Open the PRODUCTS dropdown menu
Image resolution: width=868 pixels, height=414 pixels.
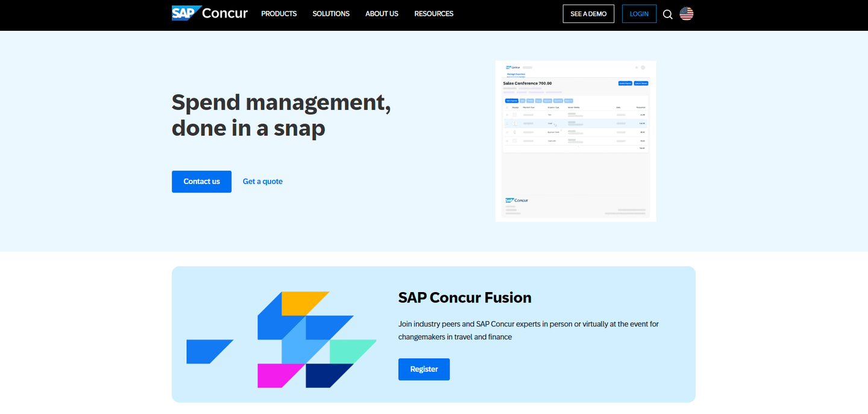pyautogui.click(x=278, y=13)
